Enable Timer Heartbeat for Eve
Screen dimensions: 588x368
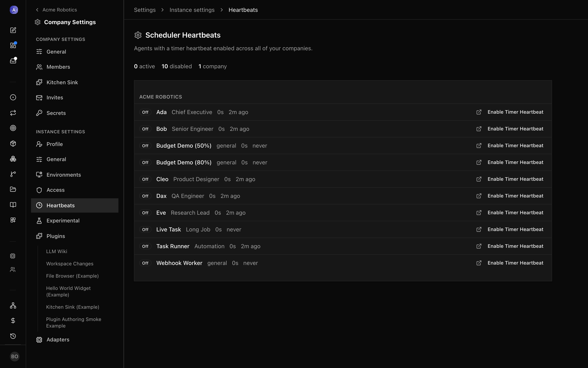click(x=515, y=213)
